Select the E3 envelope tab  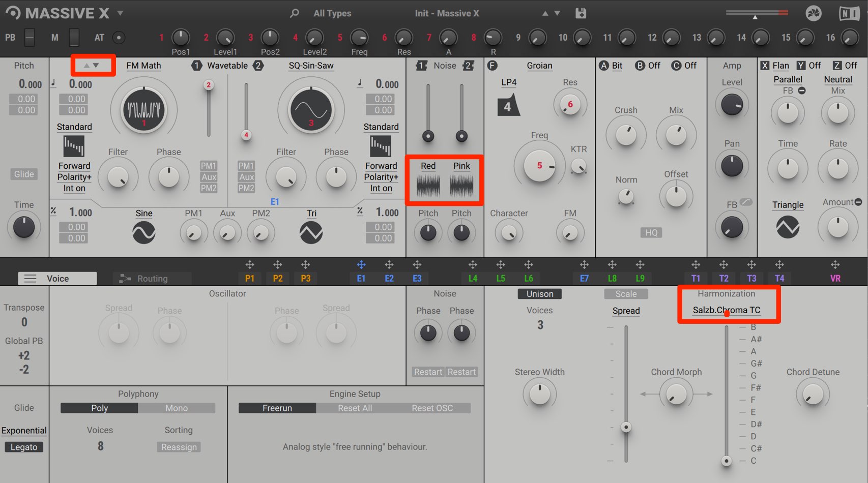pyautogui.click(x=417, y=279)
